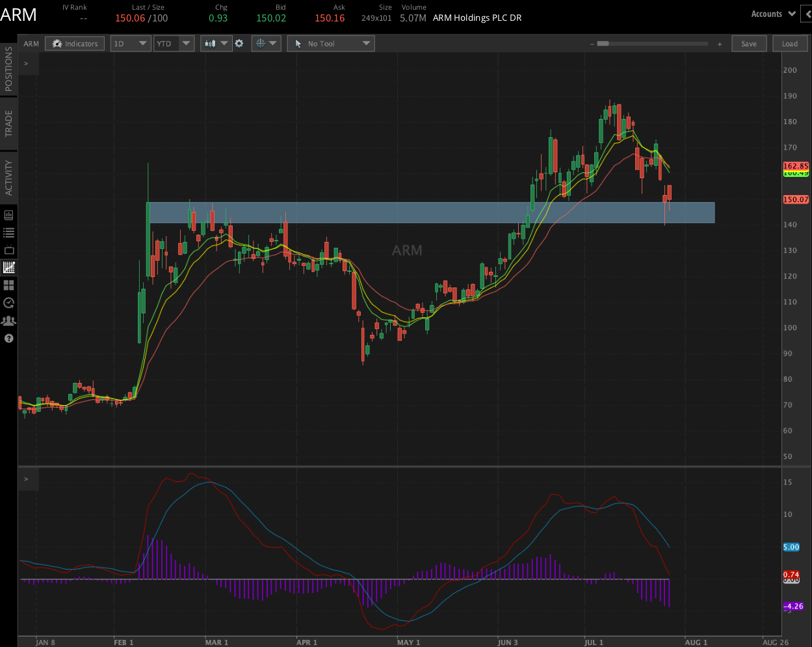Screen dimensions: 812x647
Task: Expand the No Tool drawing dropdown
Action: 331,44
